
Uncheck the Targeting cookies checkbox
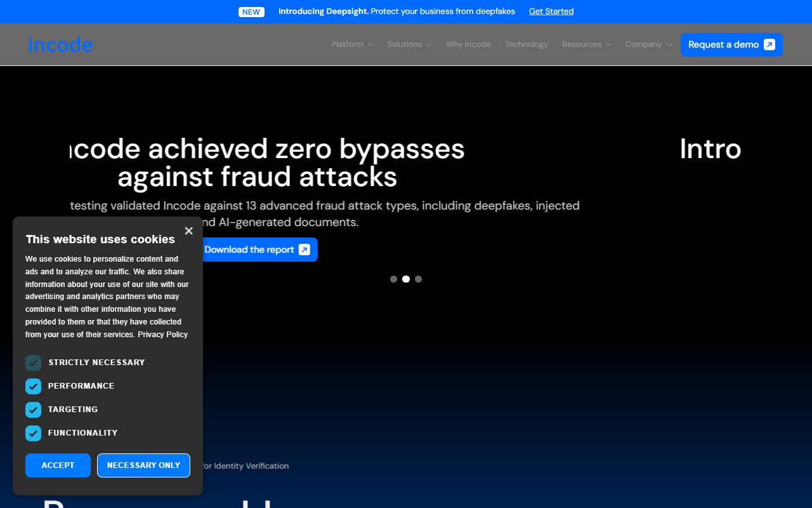[33, 410]
